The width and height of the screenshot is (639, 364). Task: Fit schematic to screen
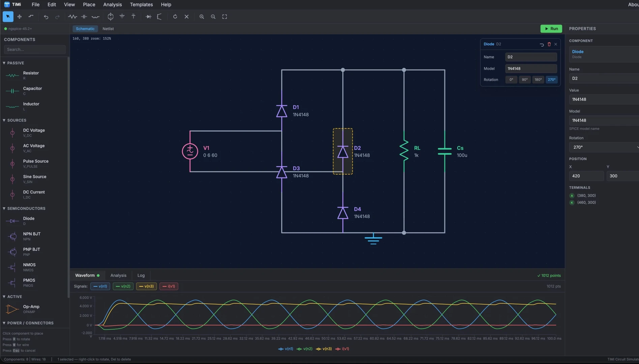[x=225, y=17]
